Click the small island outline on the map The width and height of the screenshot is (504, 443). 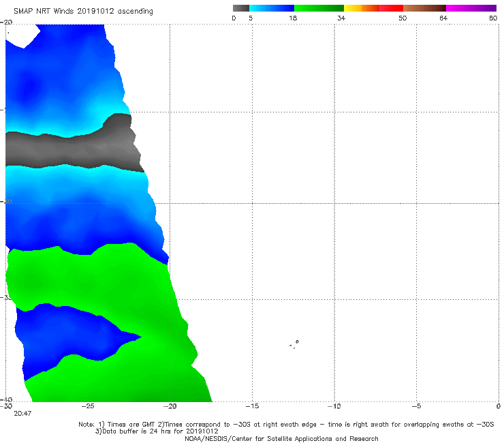point(294,344)
